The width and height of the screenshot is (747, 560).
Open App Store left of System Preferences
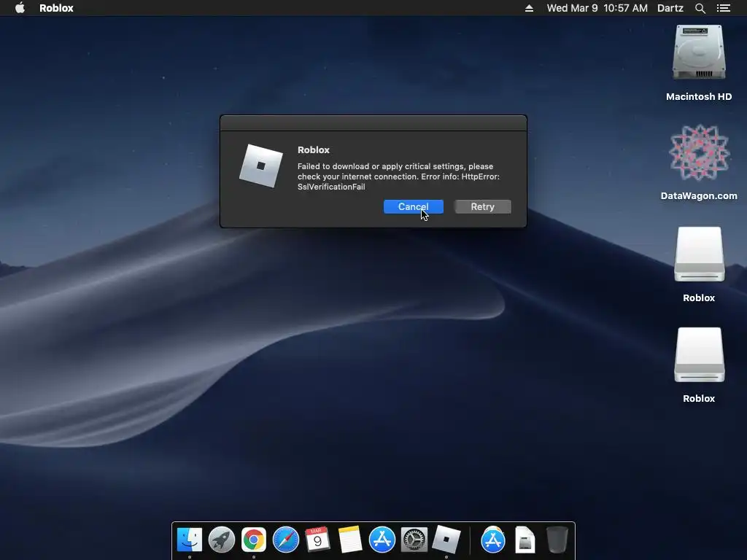tap(382, 540)
